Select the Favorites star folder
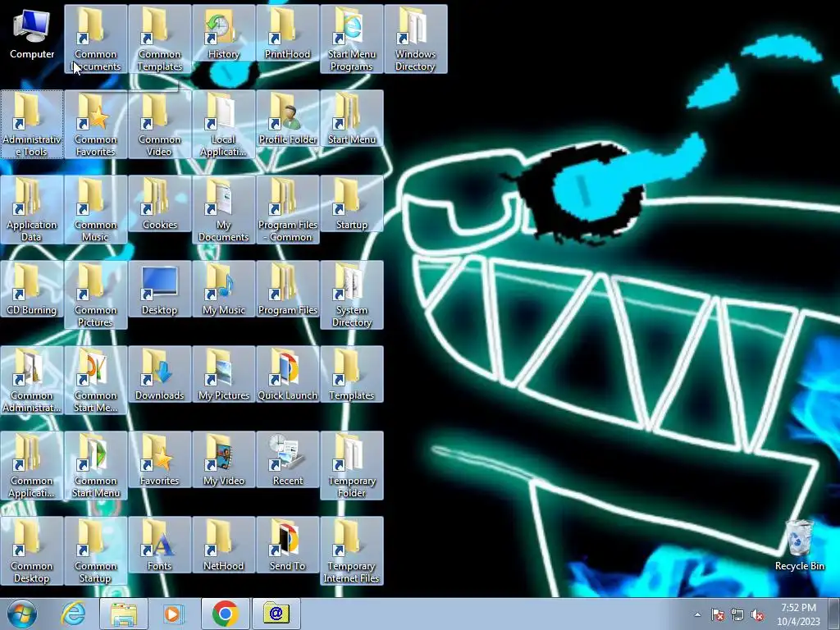840x630 pixels. [x=160, y=459]
